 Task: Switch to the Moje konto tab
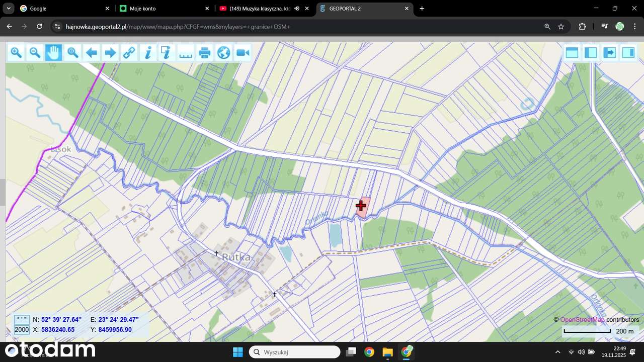click(x=165, y=9)
